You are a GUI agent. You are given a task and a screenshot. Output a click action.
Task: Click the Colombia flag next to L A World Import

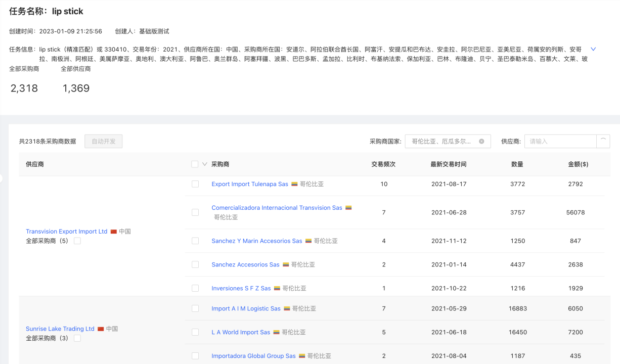(276, 333)
